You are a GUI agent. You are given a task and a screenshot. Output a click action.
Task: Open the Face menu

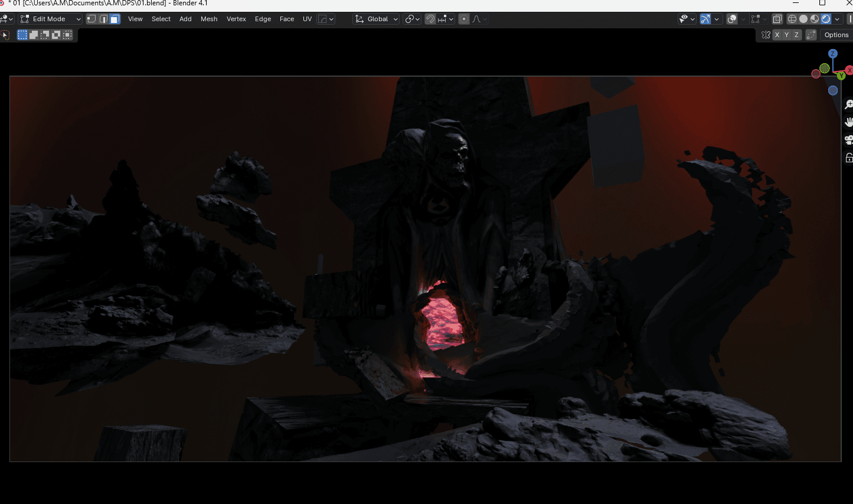point(287,19)
